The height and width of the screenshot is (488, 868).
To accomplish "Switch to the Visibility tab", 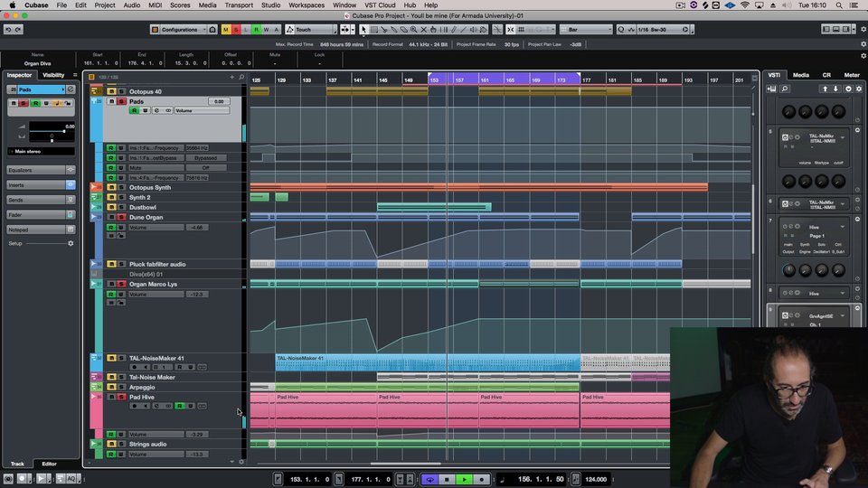I will tap(53, 75).
